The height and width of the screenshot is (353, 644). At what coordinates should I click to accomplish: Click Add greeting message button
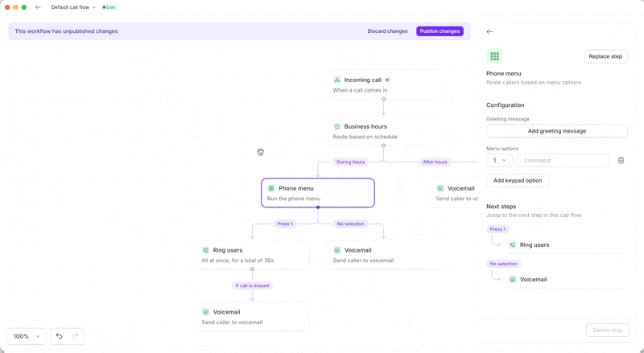556,131
